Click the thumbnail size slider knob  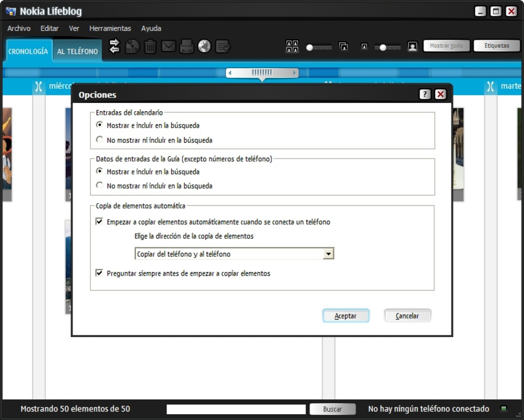(x=383, y=47)
